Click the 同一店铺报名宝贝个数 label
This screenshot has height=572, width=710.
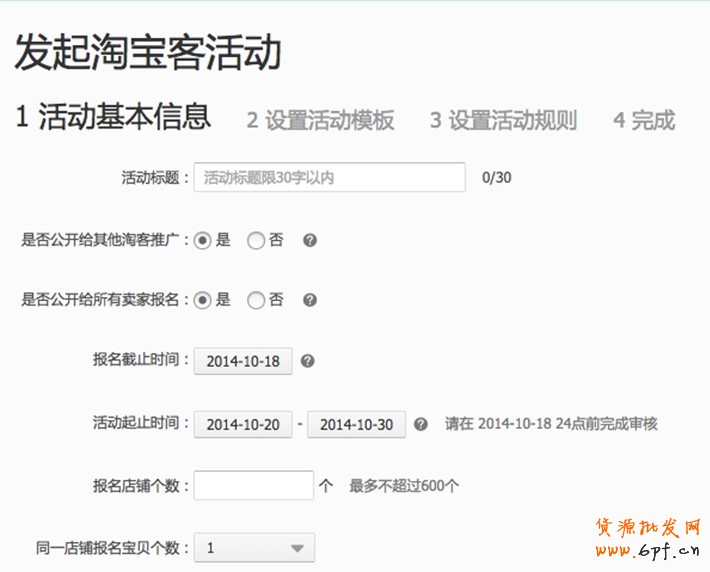pyautogui.click(x=112, y=548)
